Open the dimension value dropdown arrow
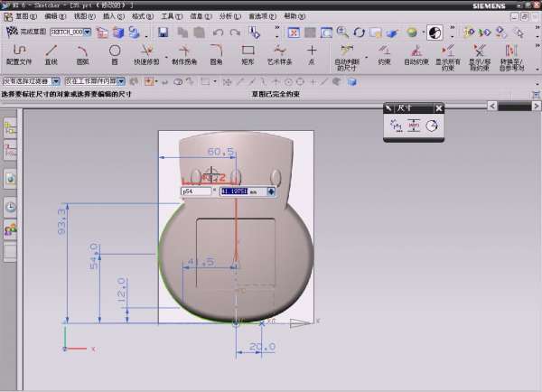Screen dimensions: 542x392 click(x=271, y=191)
